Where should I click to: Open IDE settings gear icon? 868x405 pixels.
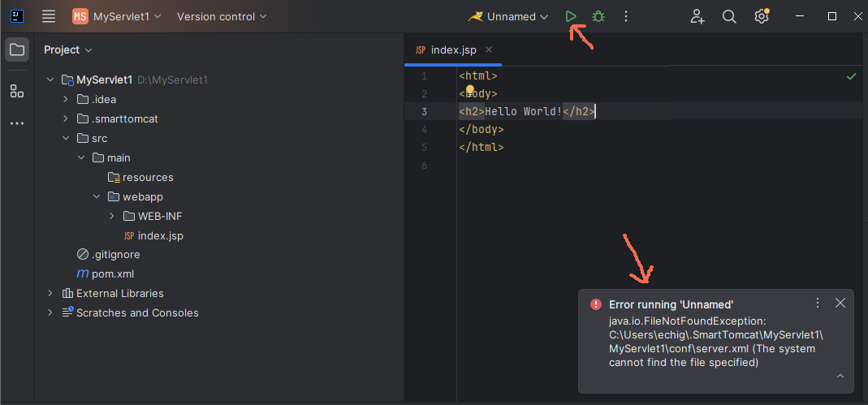click(761, 16)
